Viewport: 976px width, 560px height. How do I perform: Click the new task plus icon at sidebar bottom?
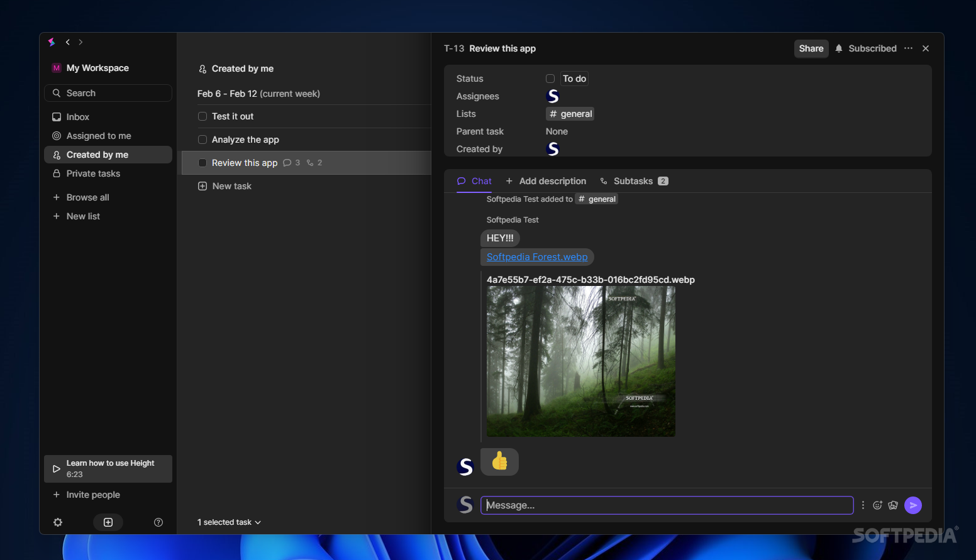click(108, 522)
